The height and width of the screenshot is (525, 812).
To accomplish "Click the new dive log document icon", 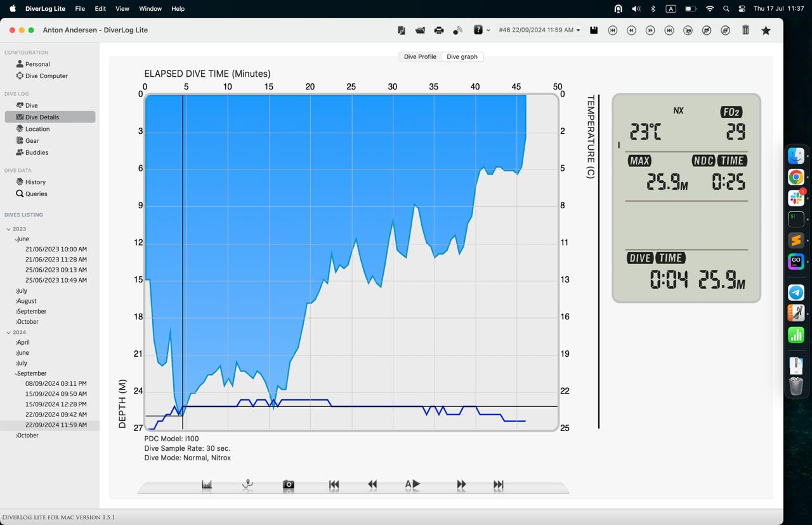I will (401, 30).
